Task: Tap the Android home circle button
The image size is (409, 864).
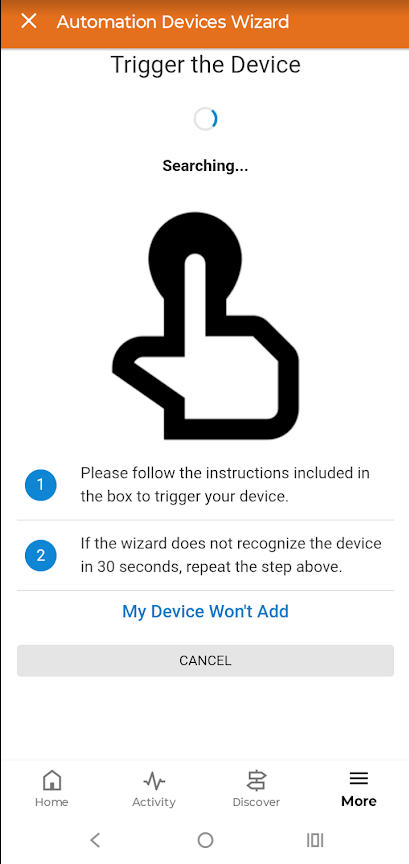Action: (x=205, y=840)
